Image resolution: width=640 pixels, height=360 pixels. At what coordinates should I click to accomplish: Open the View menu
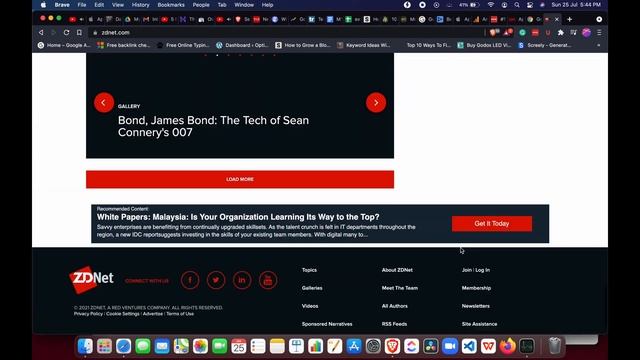(118, 5)
